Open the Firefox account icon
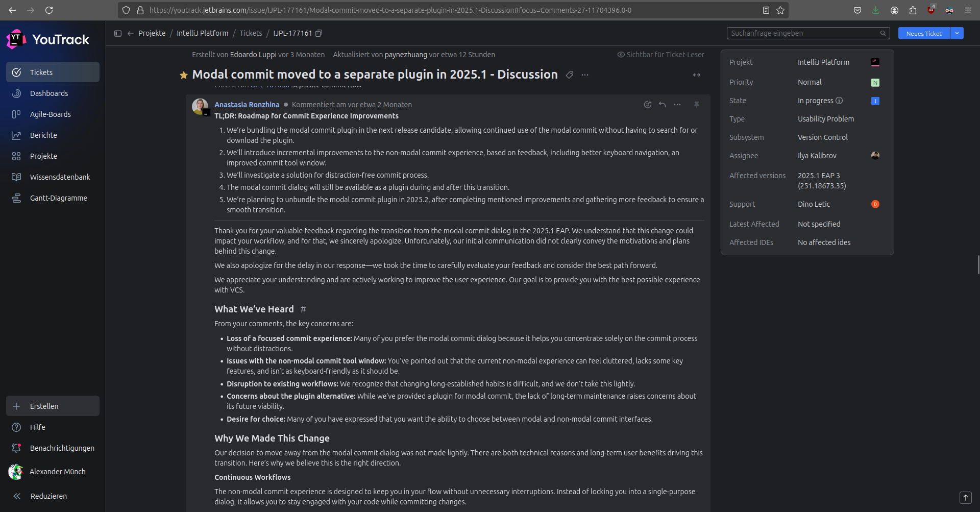Image resolution: width=980 pixels, height=512 pixels. point(894,10)
